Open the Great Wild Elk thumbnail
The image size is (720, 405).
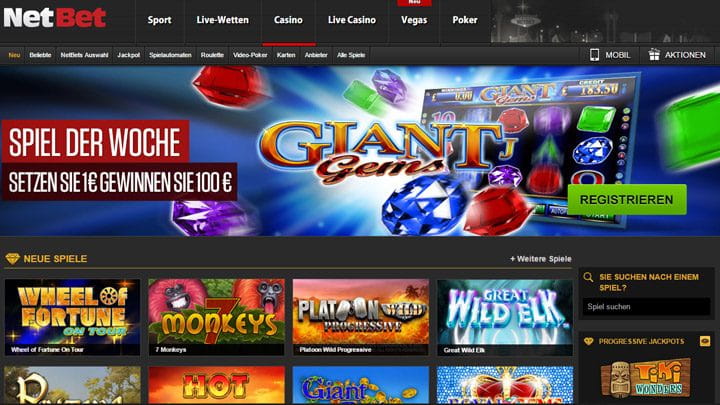(505, 317)
